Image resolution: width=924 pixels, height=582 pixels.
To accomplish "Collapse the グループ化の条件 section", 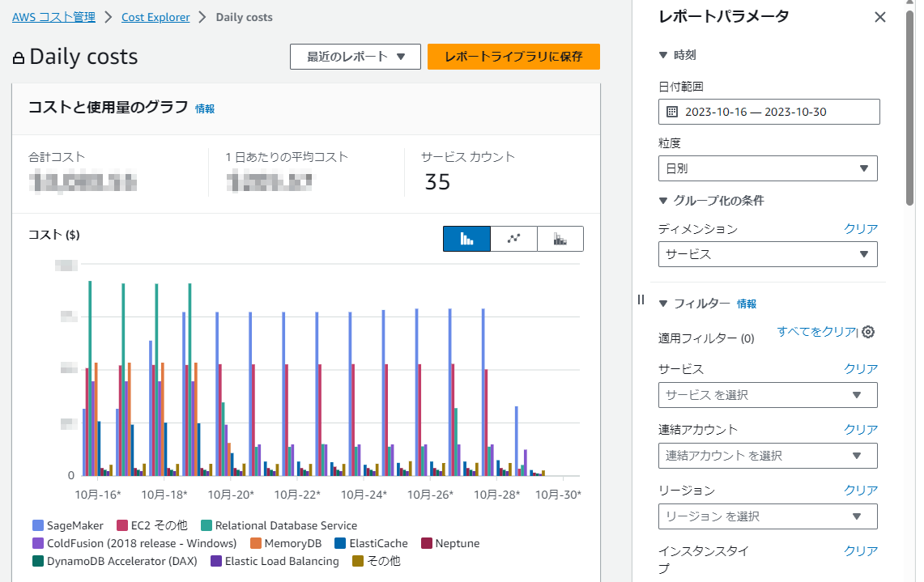I will [x=663, y=200].
